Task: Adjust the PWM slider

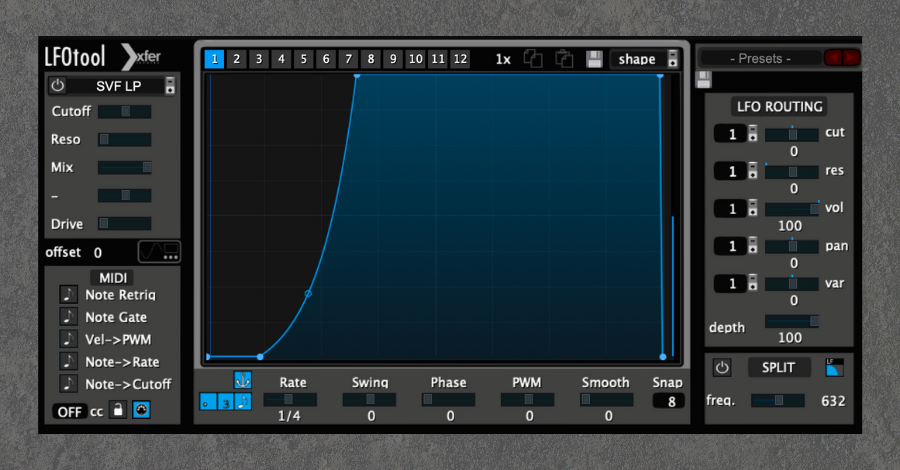Action: tap(527, 399)
